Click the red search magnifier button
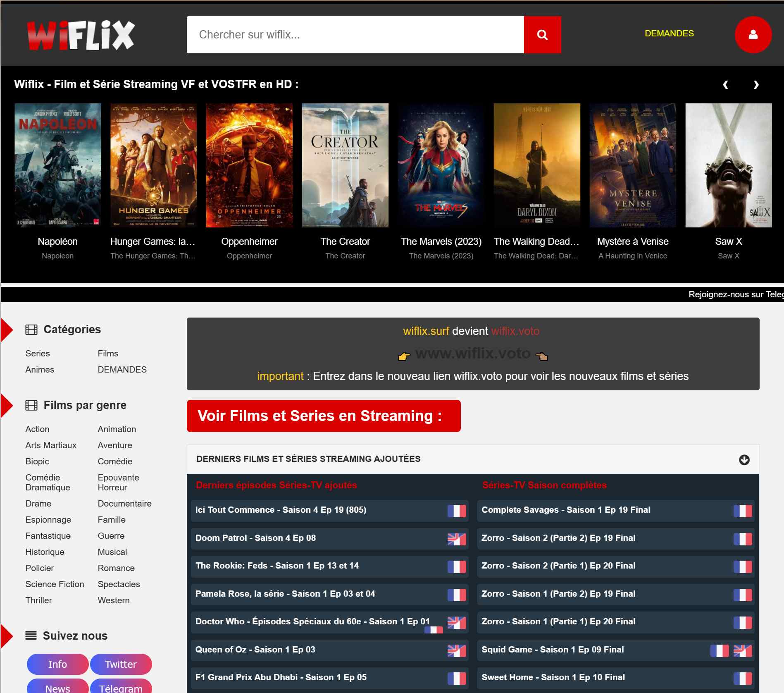The height and width of the screenshot is (693, 784). (x=542, y=35)
